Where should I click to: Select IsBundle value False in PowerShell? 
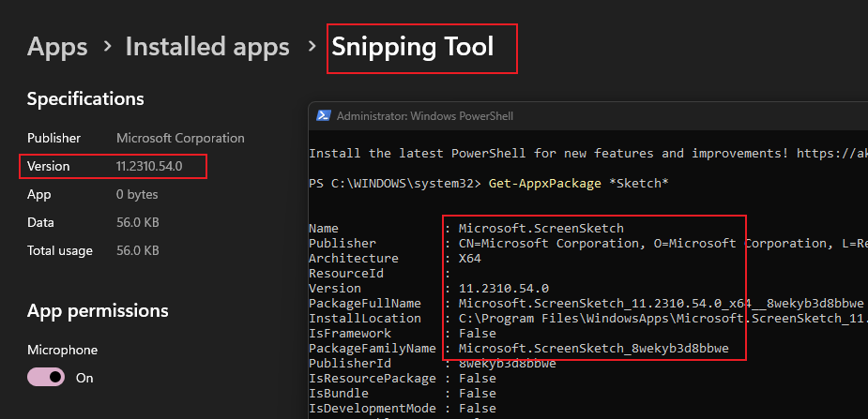[478, 394]
